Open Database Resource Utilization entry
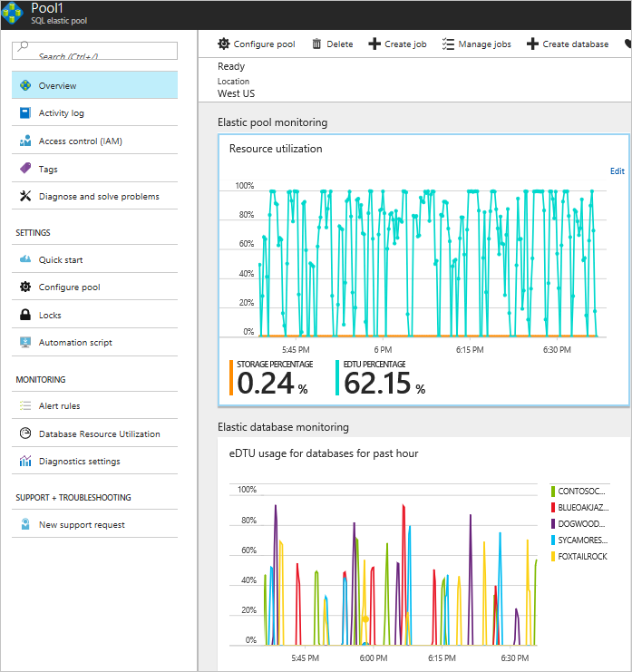 tap(94, 433)
